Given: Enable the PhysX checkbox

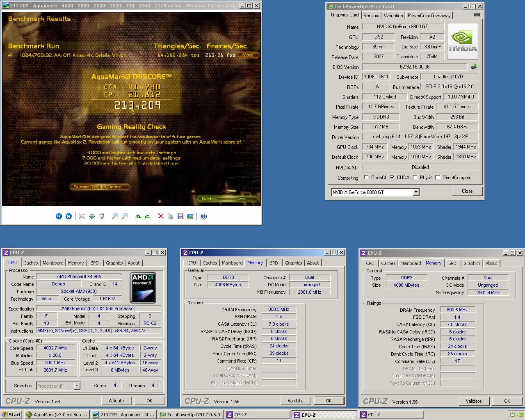Looking at the screenshot, I should (x=415, y=178).
